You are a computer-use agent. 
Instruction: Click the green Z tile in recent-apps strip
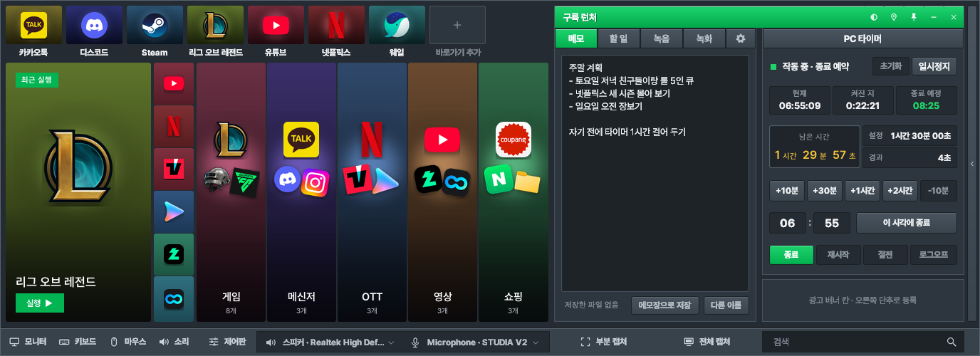click(x=174, y=255)
